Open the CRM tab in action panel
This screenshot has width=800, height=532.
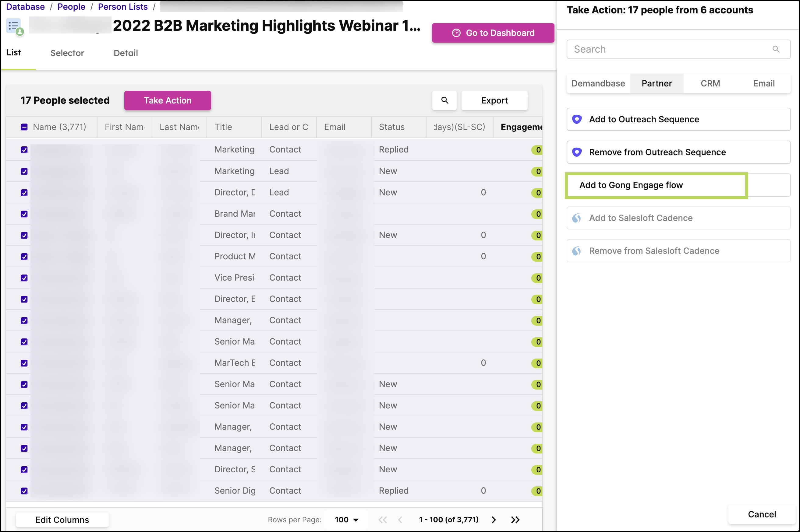tap(710, 83)
